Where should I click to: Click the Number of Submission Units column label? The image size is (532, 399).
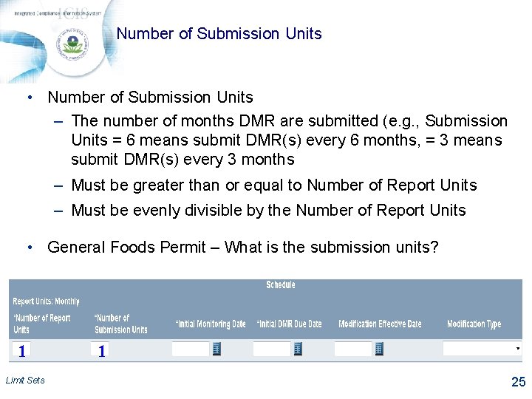click(x=120, y=324)
